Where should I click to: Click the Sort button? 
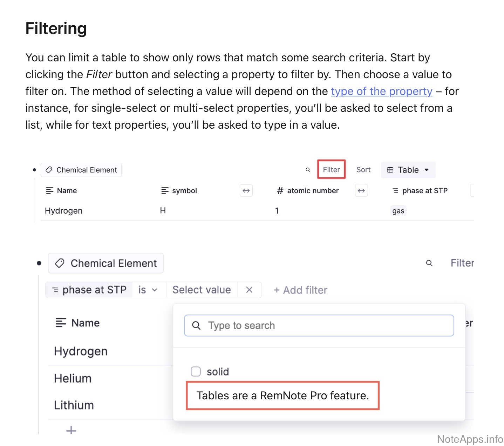(363, 170)
